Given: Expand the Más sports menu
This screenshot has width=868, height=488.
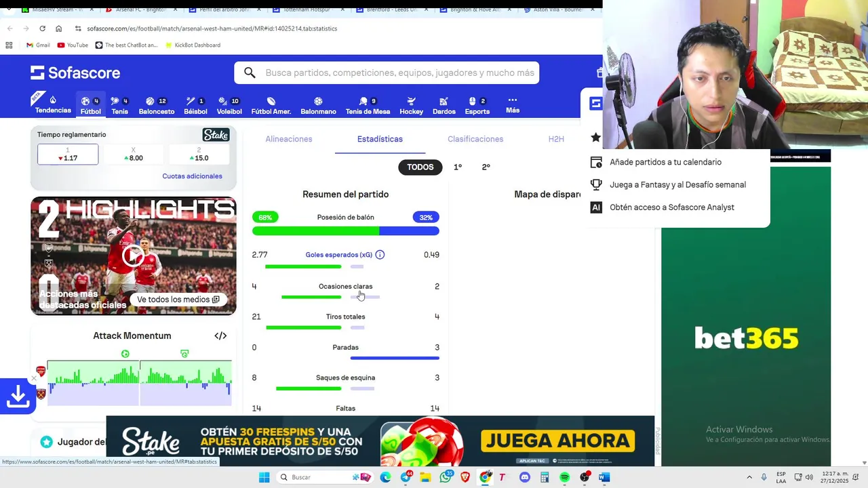Looking at the screenshot, I should point(513,104).
